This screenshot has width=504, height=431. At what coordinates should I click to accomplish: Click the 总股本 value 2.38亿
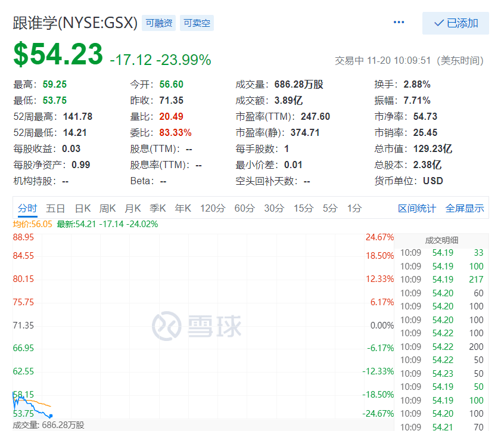click(427, 165)
